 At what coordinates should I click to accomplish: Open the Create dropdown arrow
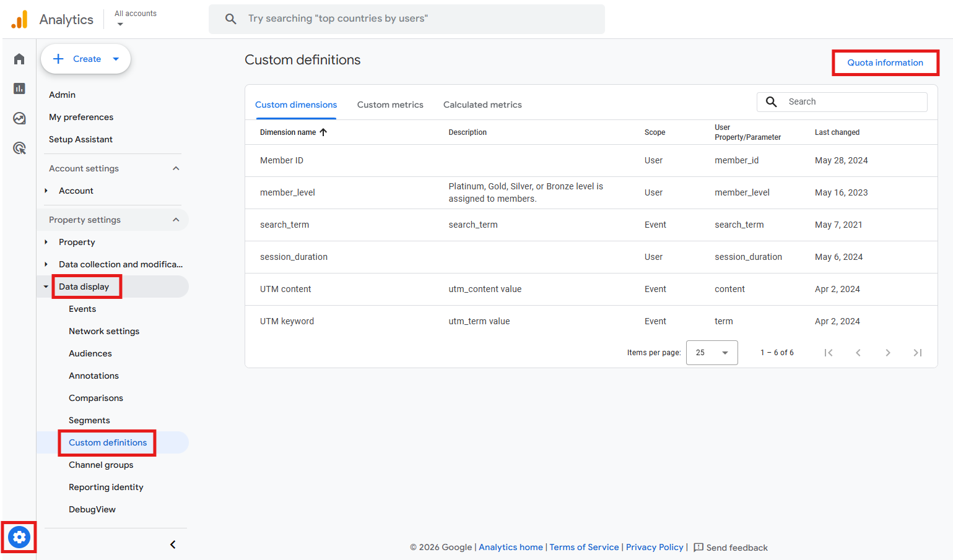116,59
